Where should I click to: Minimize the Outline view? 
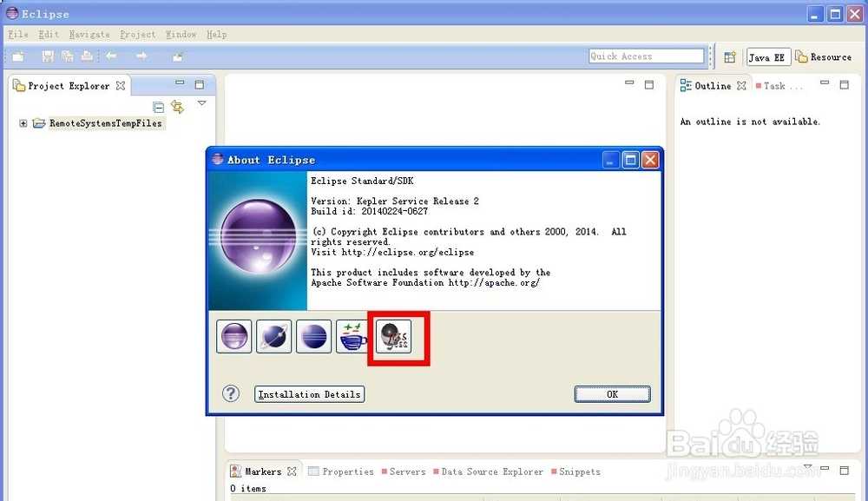click(x=825, y=83)
